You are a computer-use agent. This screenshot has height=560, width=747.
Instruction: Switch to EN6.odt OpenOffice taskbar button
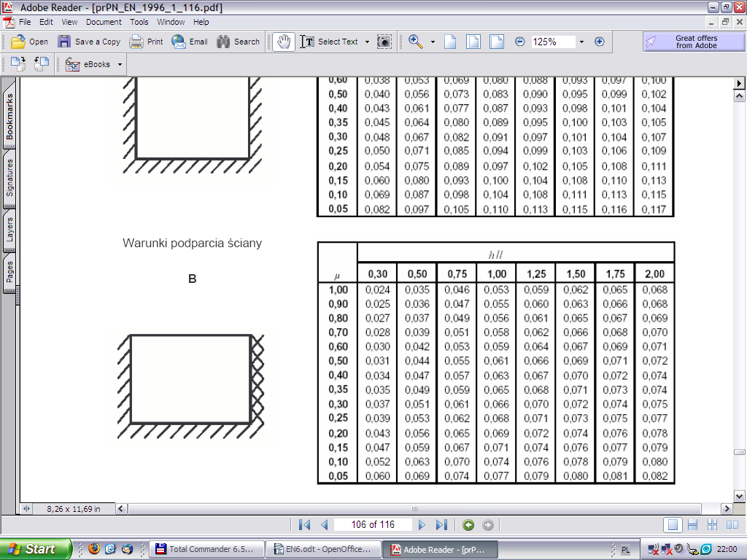point(323,549)
